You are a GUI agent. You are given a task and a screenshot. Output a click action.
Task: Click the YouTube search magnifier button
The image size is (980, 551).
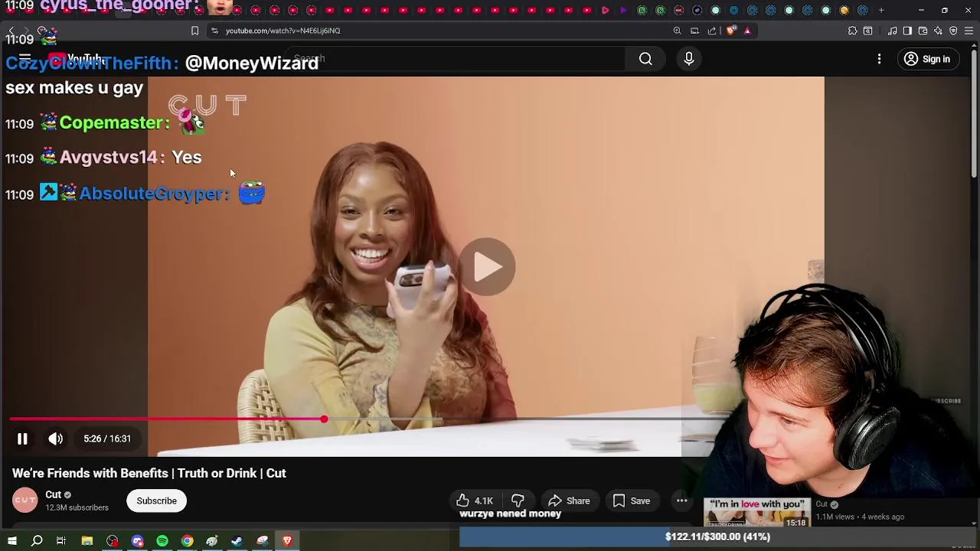pyautogui.click(x=645, y=59)
